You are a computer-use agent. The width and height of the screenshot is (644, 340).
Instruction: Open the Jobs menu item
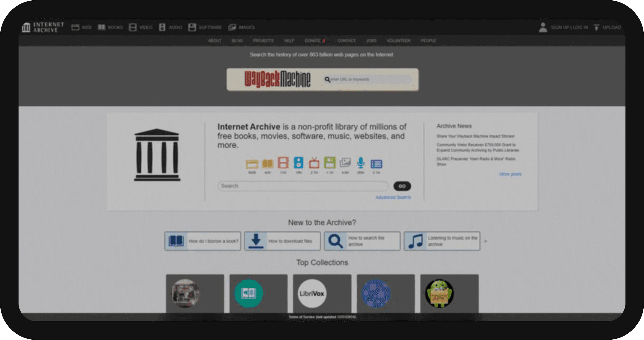371,40
